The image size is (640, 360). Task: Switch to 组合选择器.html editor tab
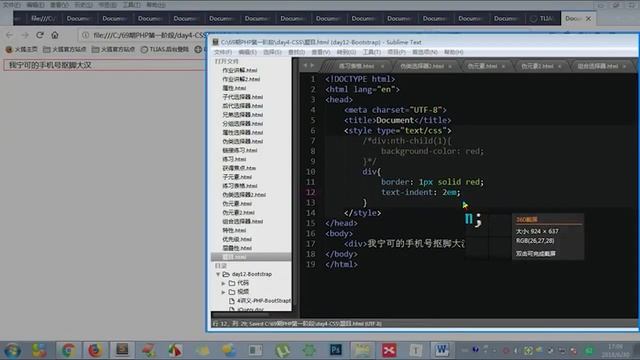(x=598, y=66)
